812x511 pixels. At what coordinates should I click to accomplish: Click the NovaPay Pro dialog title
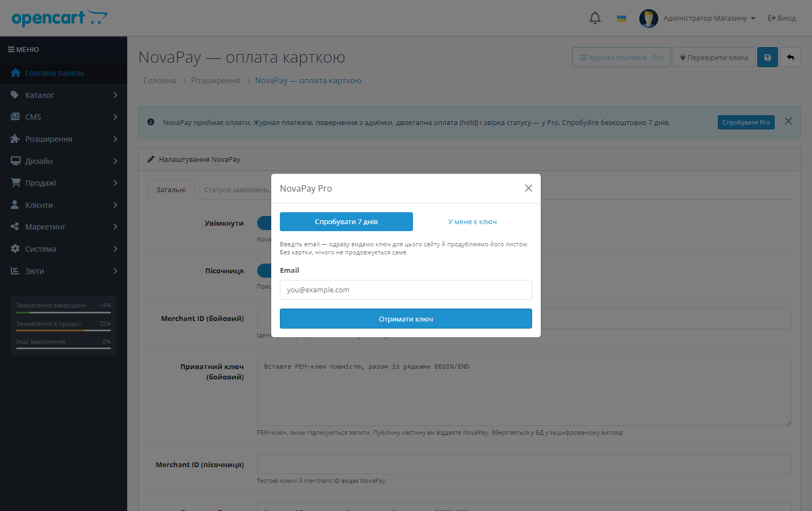click(x=306, y=188)
